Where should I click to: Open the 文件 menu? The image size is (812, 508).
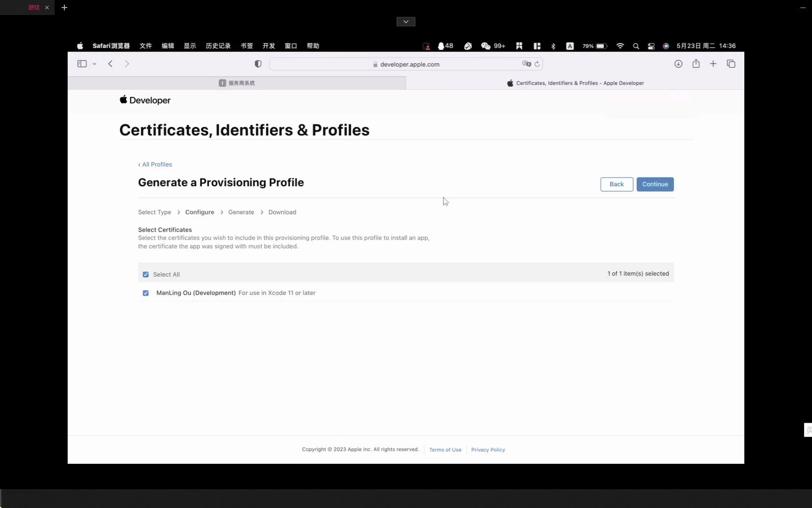click(x=146, y=46)
